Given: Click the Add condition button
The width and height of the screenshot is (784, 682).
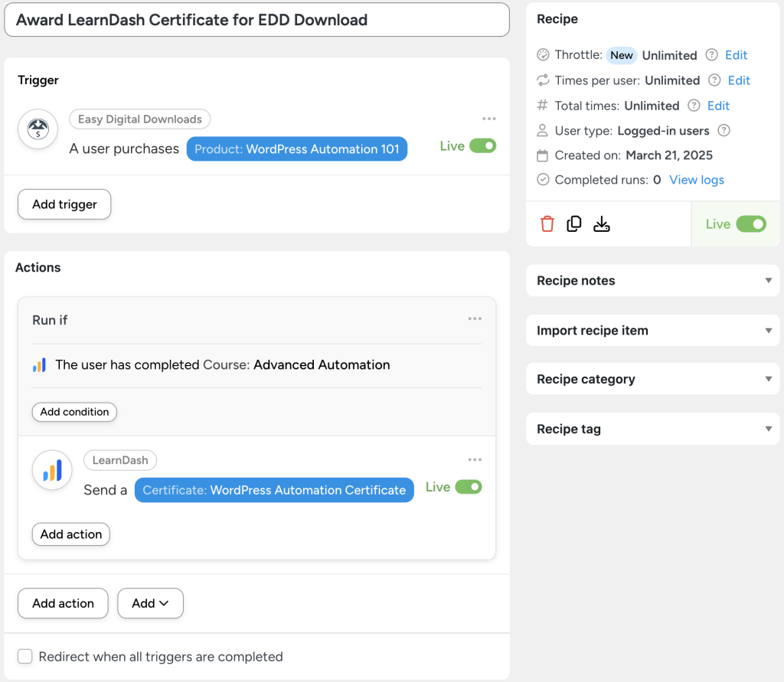Looking at the screenshot, I should pos(74,412).
